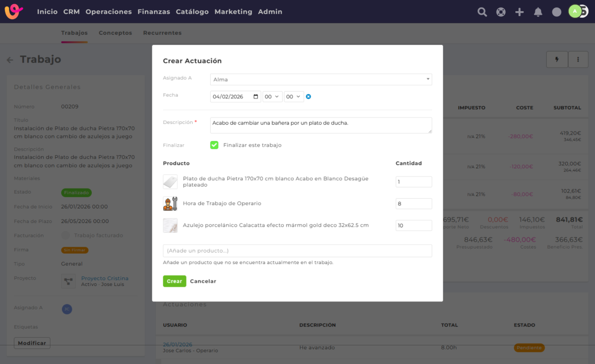Viewport: 595px width, 364px height.
Task: Switch to the Conceptos tab
Action: [x=115, y=33]
